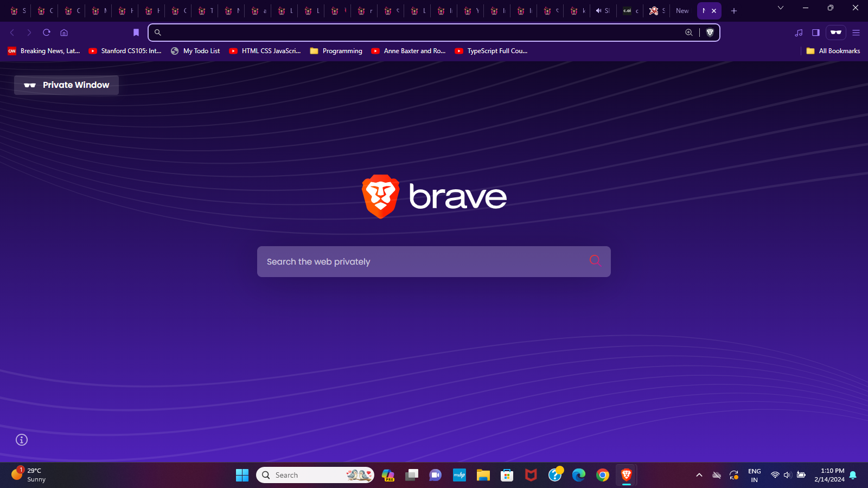
Task: Open TypeScript Full Course bookmark
Action: (491, 51)
